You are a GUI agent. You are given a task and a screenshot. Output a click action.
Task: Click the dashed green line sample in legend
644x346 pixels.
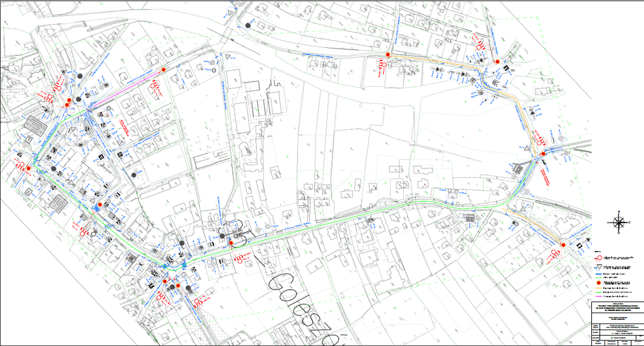tap(598, 277)
